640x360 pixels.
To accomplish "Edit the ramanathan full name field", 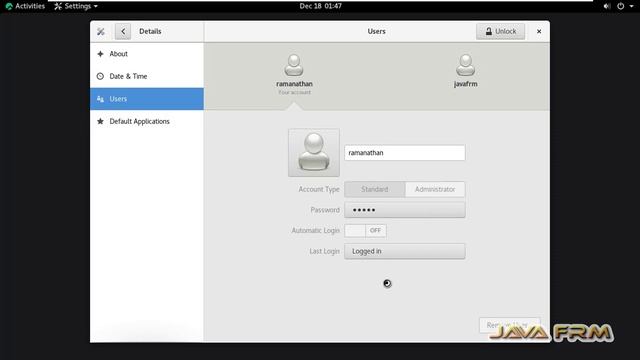I will click(x=404, y=153).
